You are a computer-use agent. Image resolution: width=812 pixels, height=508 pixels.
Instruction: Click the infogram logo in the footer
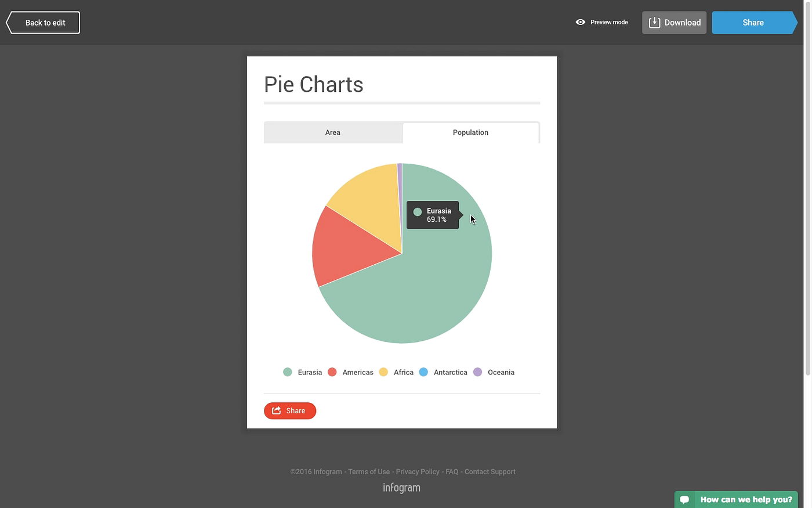401,487
